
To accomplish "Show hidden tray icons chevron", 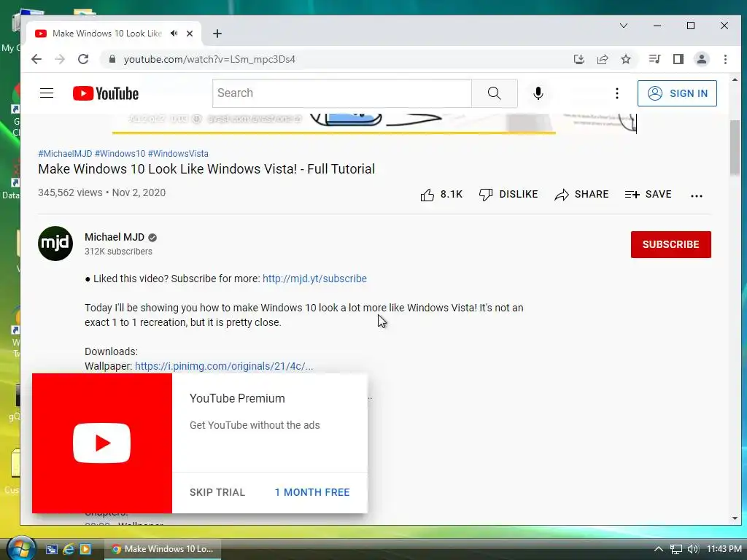I will click(x=659, y=549).
